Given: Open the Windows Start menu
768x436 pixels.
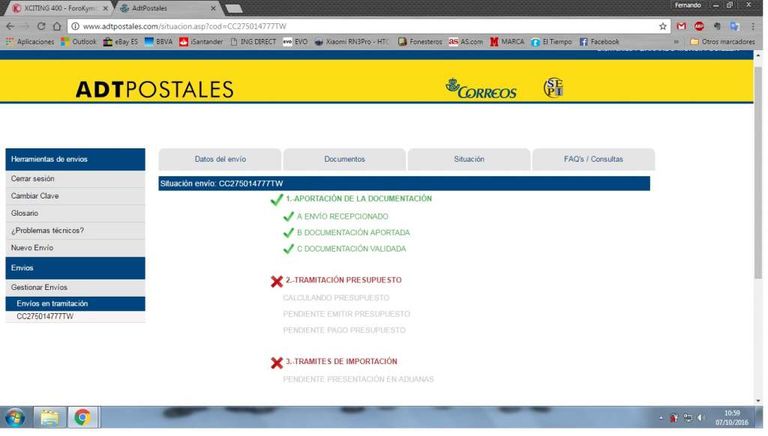Looking at the screenshot, I should click(x=16, y=417).
